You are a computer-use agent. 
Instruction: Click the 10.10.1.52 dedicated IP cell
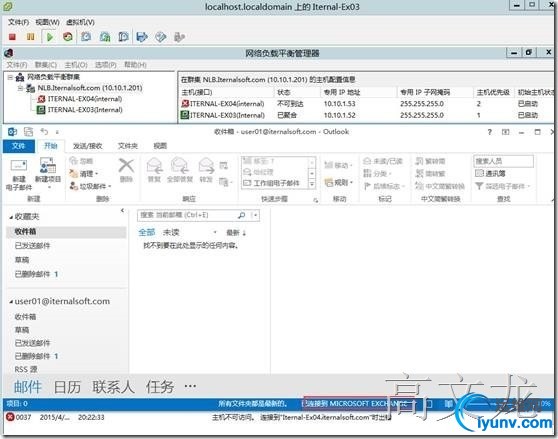click(x=339, y=115)
